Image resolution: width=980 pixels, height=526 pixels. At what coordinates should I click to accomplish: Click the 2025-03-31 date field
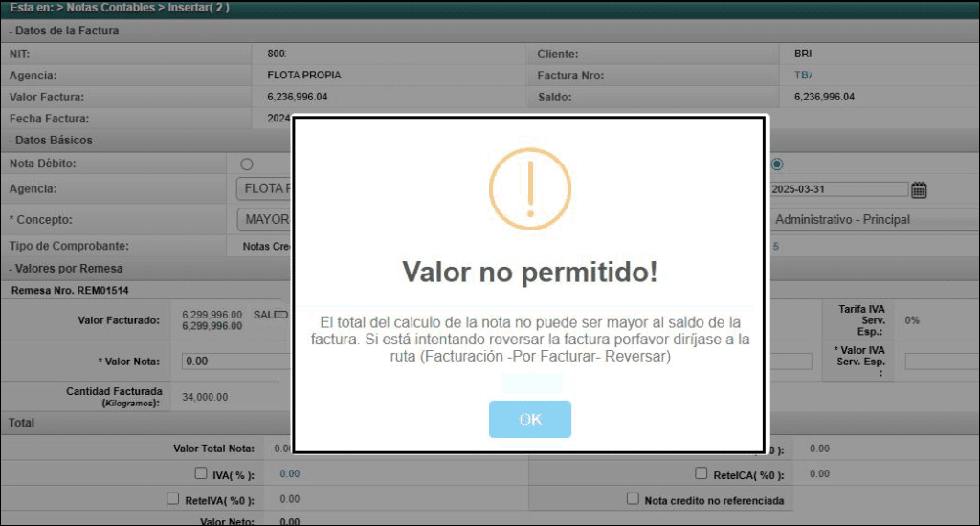838,189
